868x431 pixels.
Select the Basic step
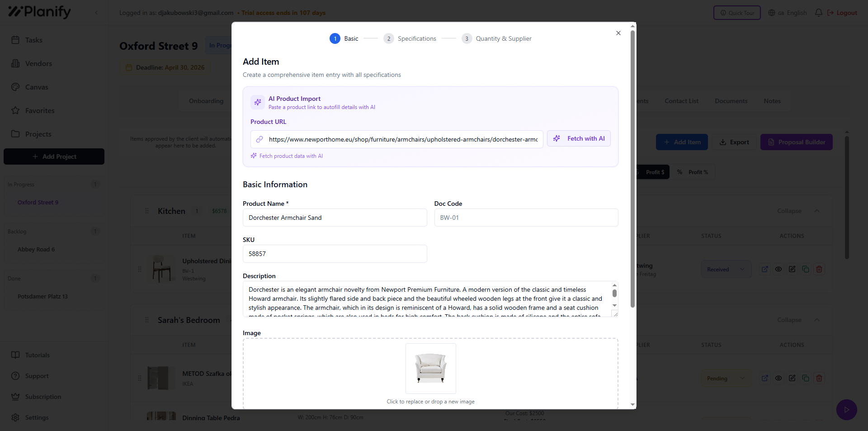[x=344, y=38]
